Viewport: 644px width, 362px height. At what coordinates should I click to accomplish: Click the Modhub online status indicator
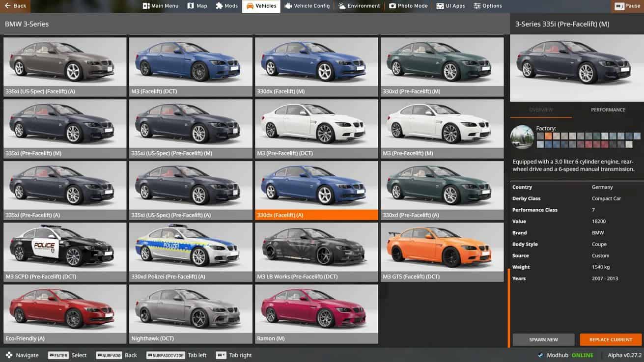pos(582,355)
